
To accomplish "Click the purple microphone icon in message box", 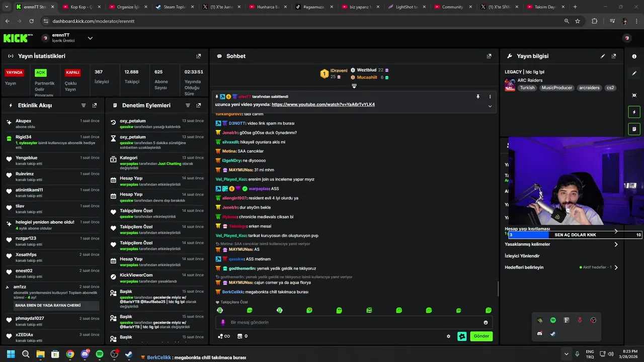I will click(223, 322).
